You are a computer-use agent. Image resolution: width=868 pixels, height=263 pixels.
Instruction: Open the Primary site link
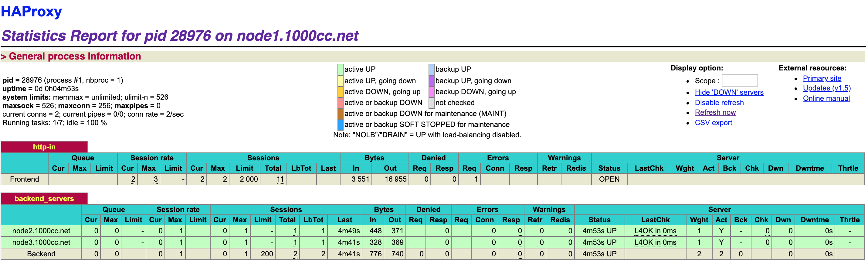click(822, 78)
